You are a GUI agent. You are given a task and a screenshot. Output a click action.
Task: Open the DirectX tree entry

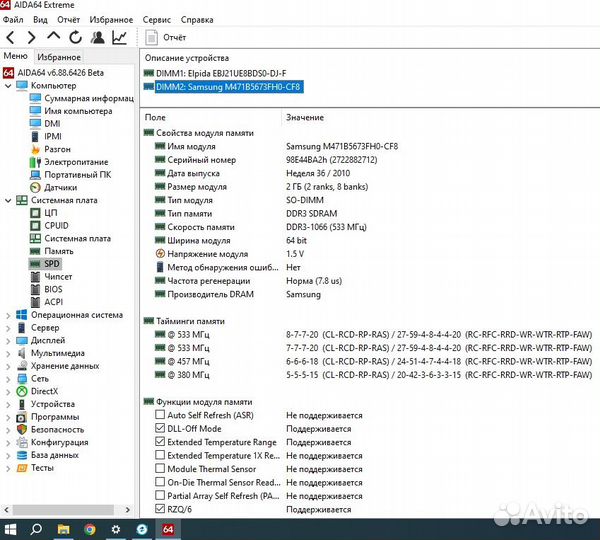pos(44,392)
